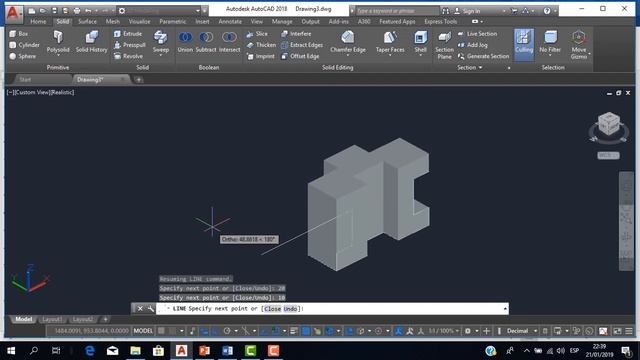
Task: Apply the Intersect boolean operation
Action: 229,42
